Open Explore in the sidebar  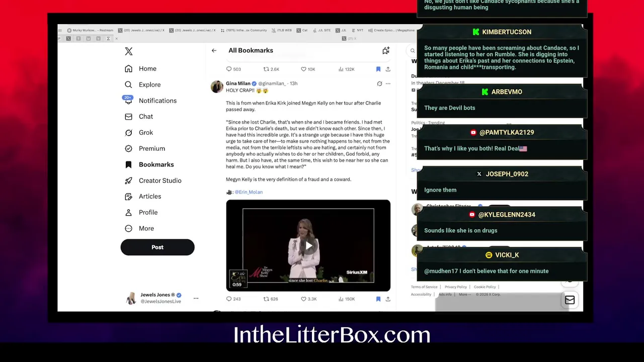pyautogui.click(x=143, y=84)
